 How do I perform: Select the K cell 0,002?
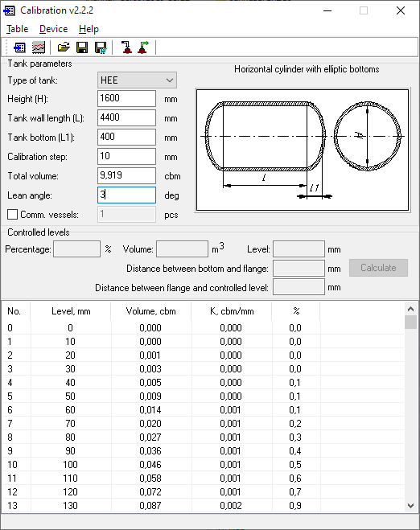(x=231, y=506)
